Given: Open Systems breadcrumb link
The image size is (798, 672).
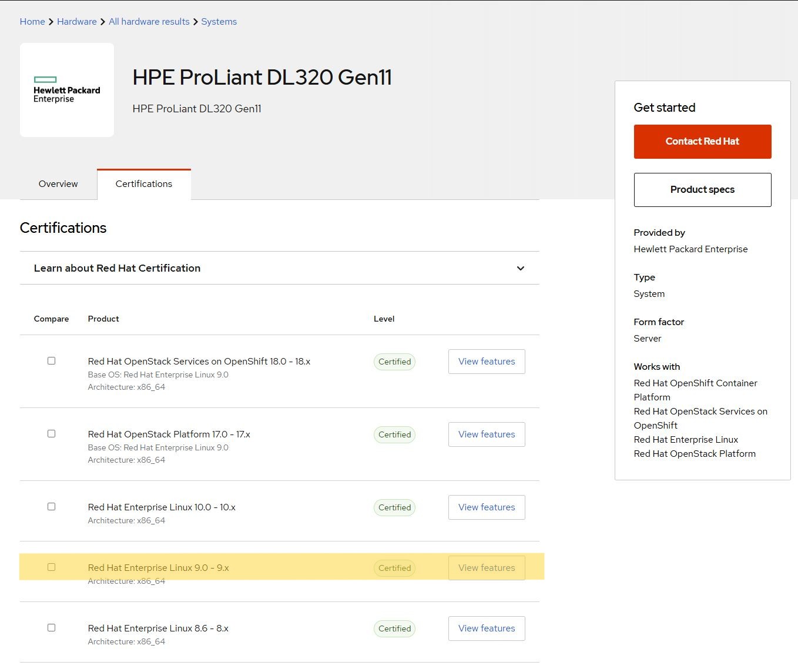Looking at the screenshot, I should (x=219, y=22).
